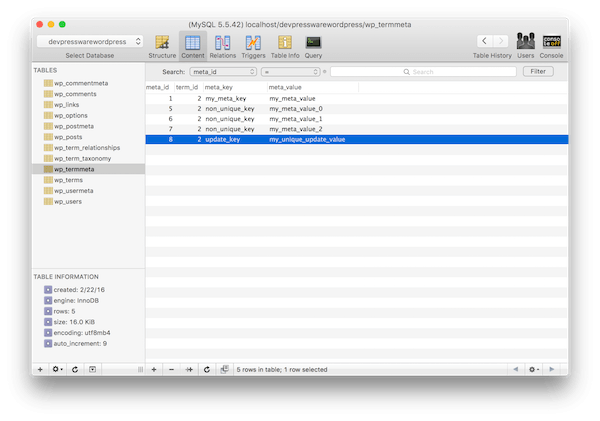Sort by the meta_key column header
The width and height of the screenshot is (600, 421).
pyautogui.click(x=235, y=87)
